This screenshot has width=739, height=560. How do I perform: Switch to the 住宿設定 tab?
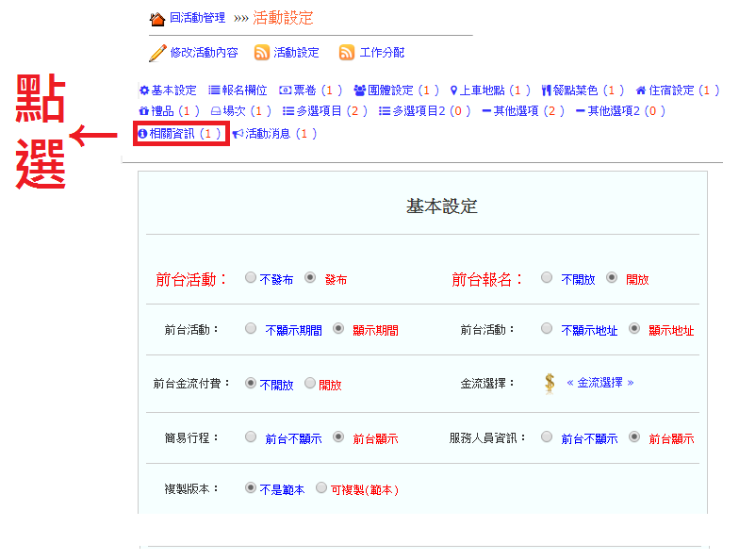pyautogui.click(x=671, y=91)
